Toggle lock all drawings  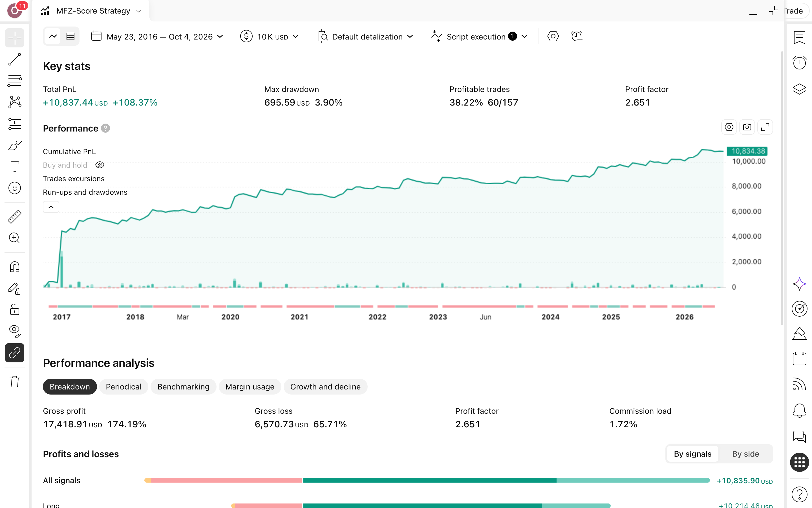pos(15,310)
